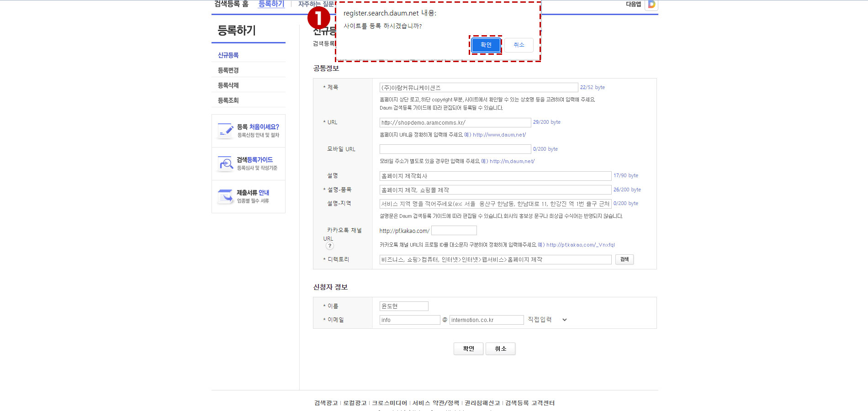Click the 검색등록가이드 magnifier icon
Image resolution: width=868 pixels, height=411 pixels.
226,163
